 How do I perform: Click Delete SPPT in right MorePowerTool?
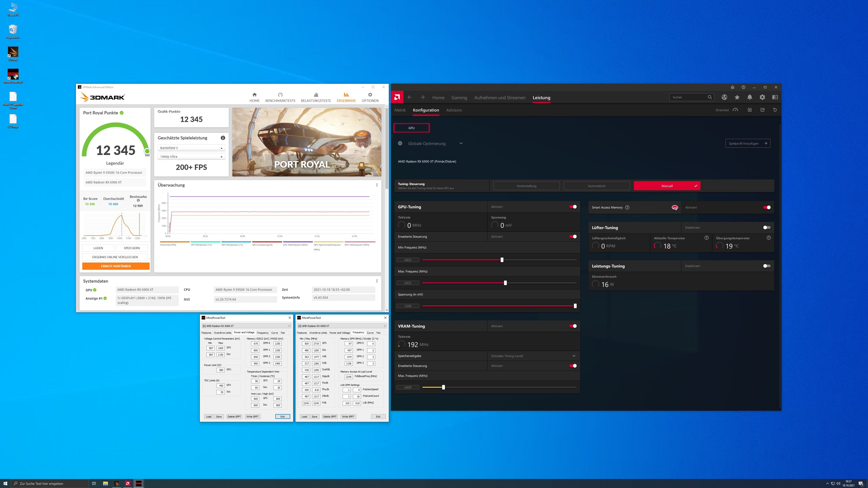point(330,417)
